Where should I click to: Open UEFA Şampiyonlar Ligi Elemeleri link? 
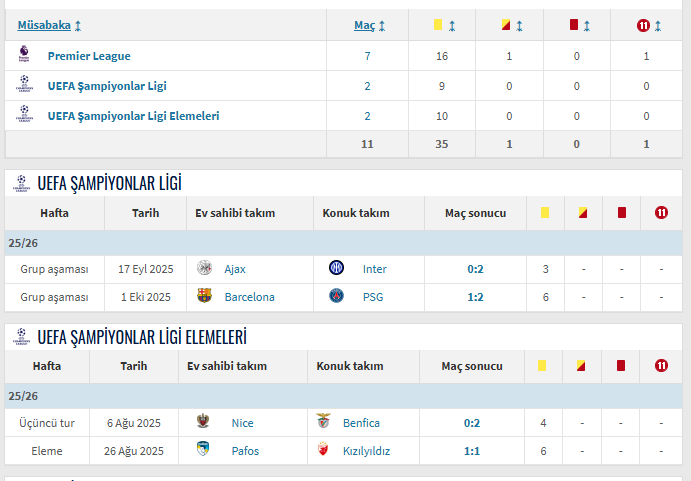(x=133, y=116)
